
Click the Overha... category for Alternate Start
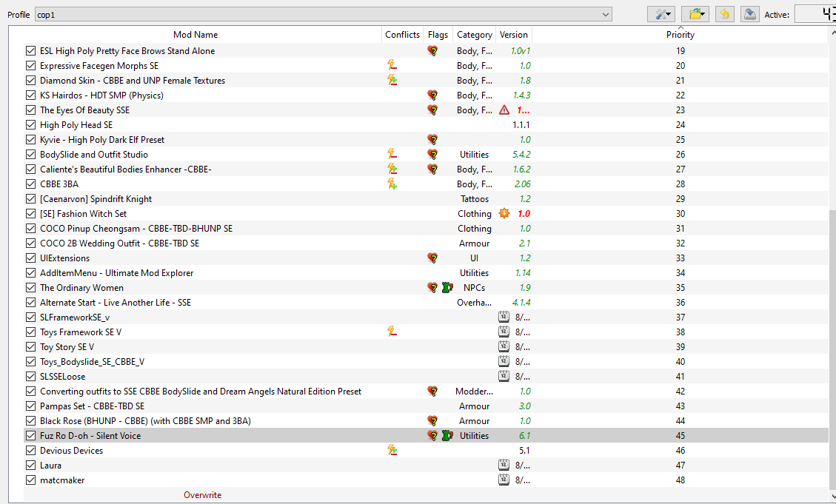coord(475,303)
